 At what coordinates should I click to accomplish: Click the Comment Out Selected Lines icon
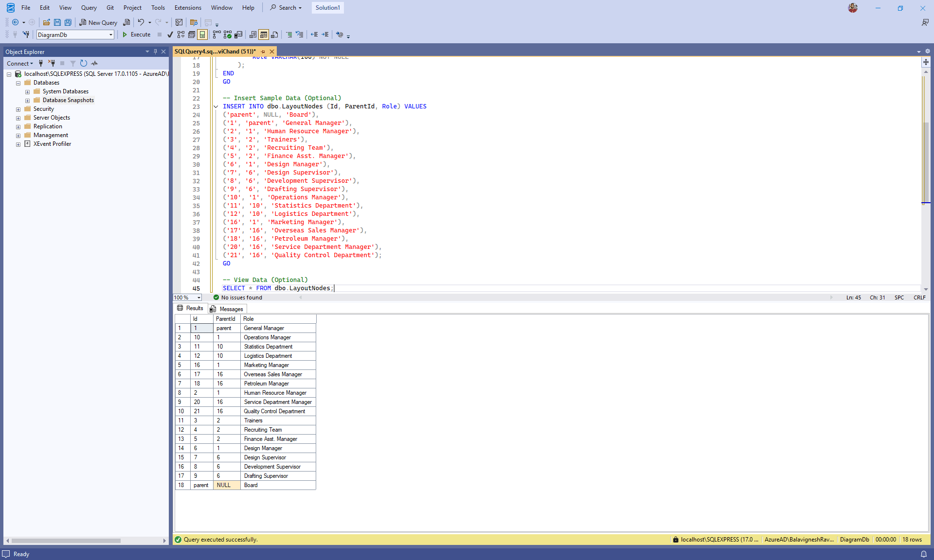[x=289, y=35]
